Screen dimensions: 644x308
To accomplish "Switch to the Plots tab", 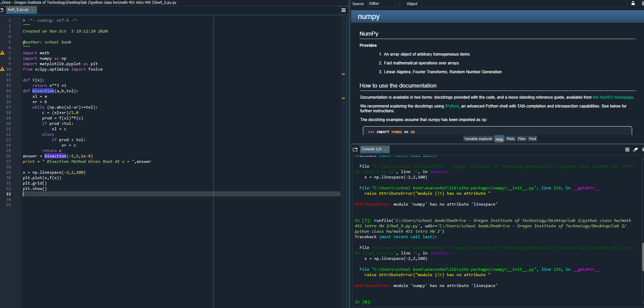I will (510, 139).
